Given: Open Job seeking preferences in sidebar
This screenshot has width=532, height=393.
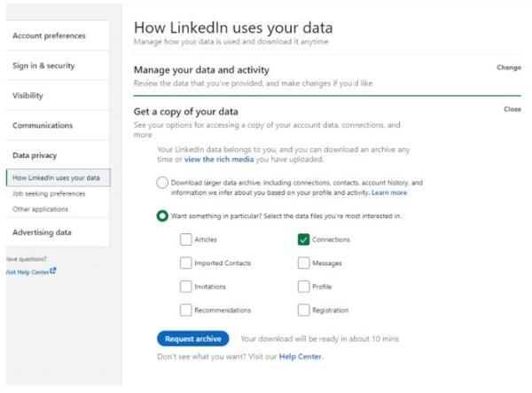Looking at the screenshot, I should pyautogui.click(x=50, y=193).
